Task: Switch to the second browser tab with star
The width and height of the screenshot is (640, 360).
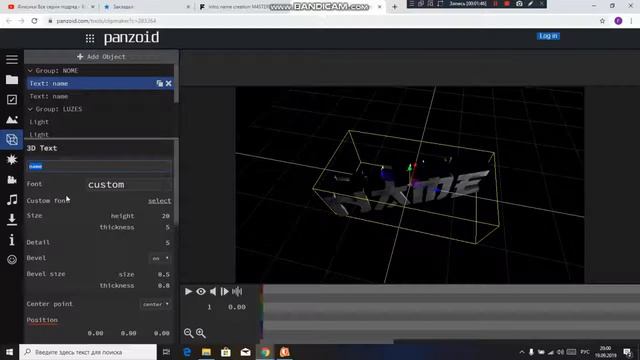Action: point(146,7)
